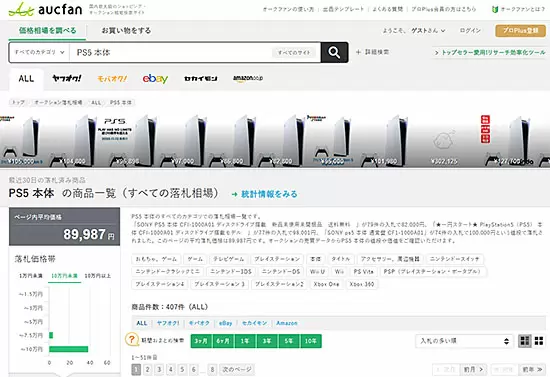The height and width of the screenshot is (377, 550).
Task: Expand the sort order combo box
Action: 464,341
